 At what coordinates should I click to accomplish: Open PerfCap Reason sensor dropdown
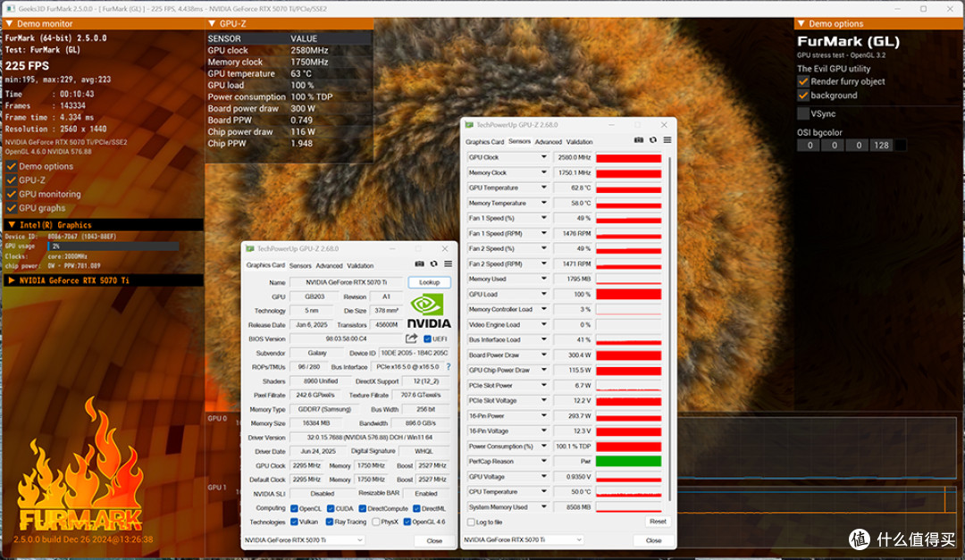click(x=543, y=461)
